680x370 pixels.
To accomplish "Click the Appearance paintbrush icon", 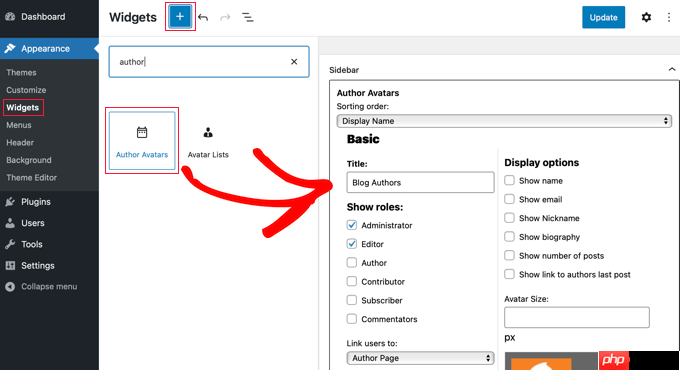I will 10,49.
